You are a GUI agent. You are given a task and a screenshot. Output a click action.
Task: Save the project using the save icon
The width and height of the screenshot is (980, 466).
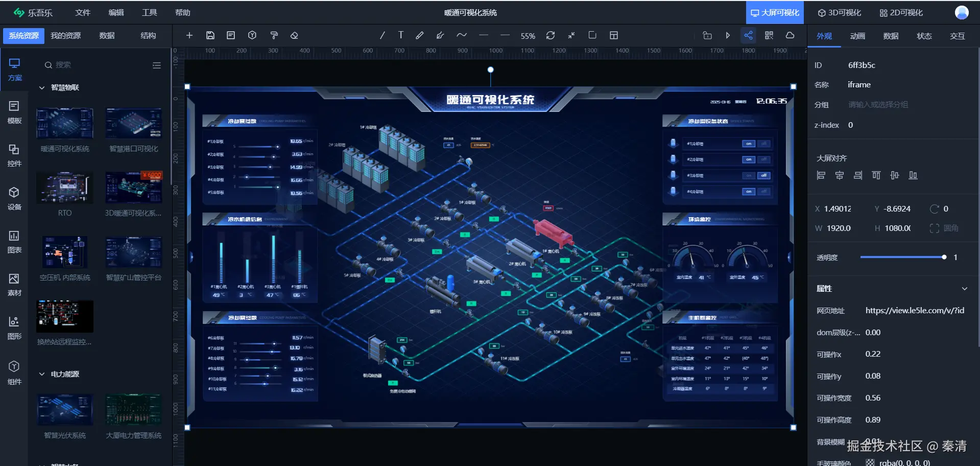[210, 35]
